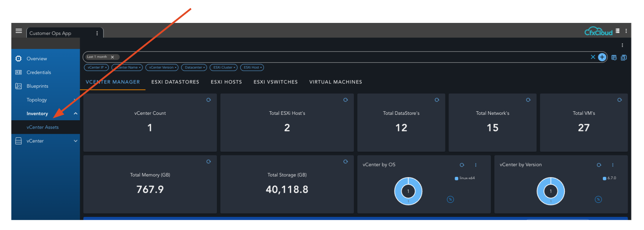Select vCenter Assets in the sidebar
This screenshot has height=230, width=644.
point(42,127)
